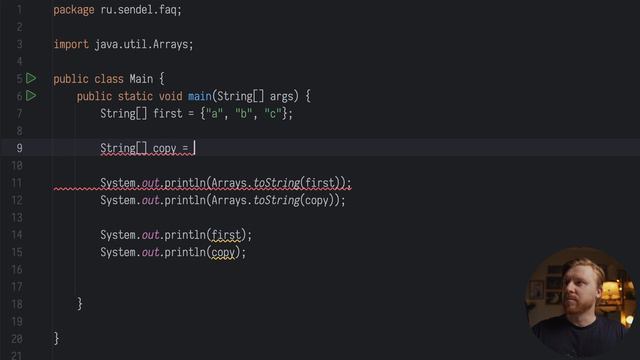Click the String[] first array declaration
640x360 pixels.
[197, 113]
